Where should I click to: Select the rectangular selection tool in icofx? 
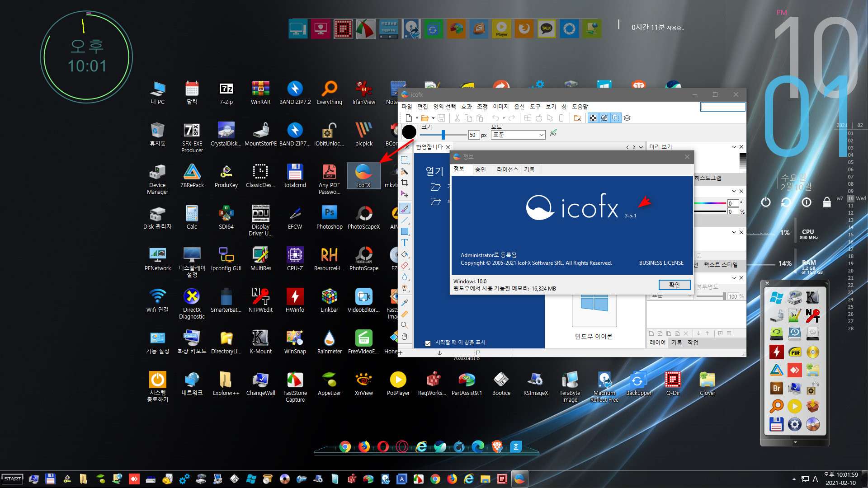tap(405, 160)
